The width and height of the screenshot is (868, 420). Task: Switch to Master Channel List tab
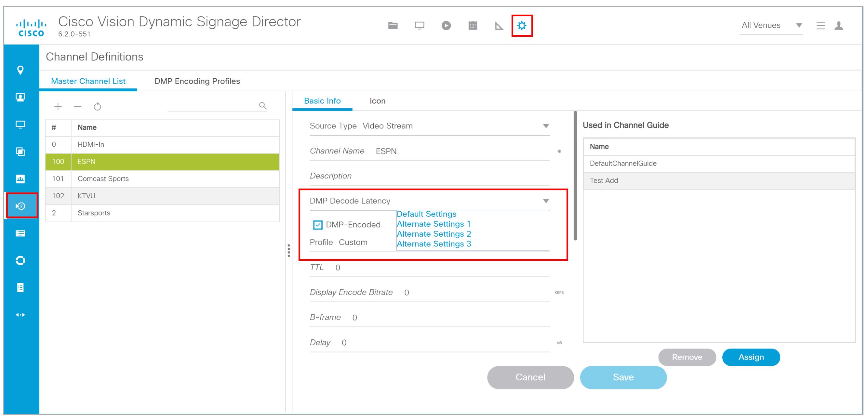[x=88, y=81]
